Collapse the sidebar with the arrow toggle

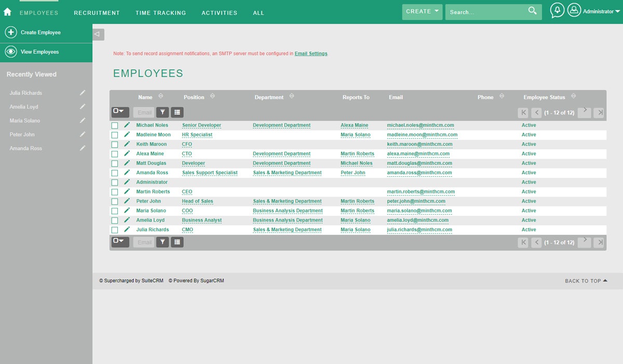click(98, 34)
